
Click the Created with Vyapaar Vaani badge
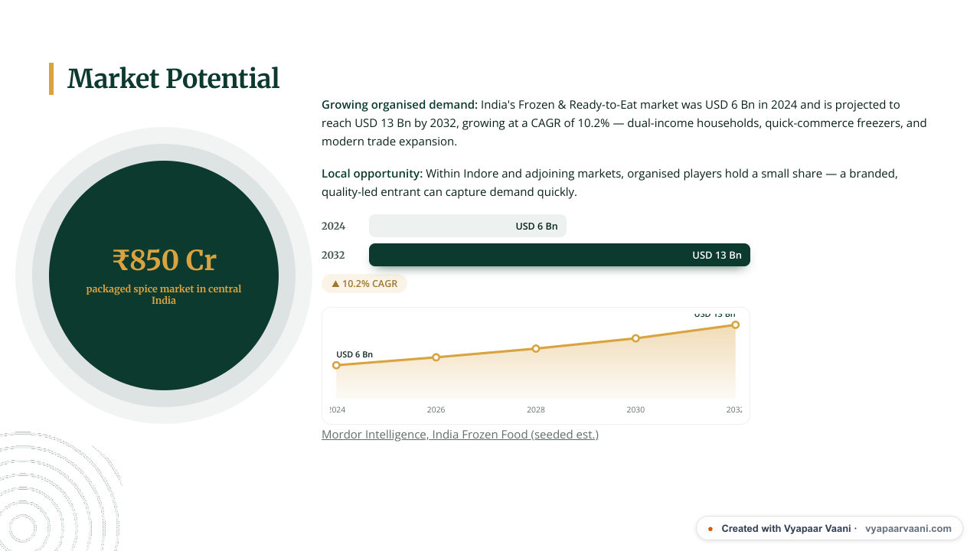point(829,528)
